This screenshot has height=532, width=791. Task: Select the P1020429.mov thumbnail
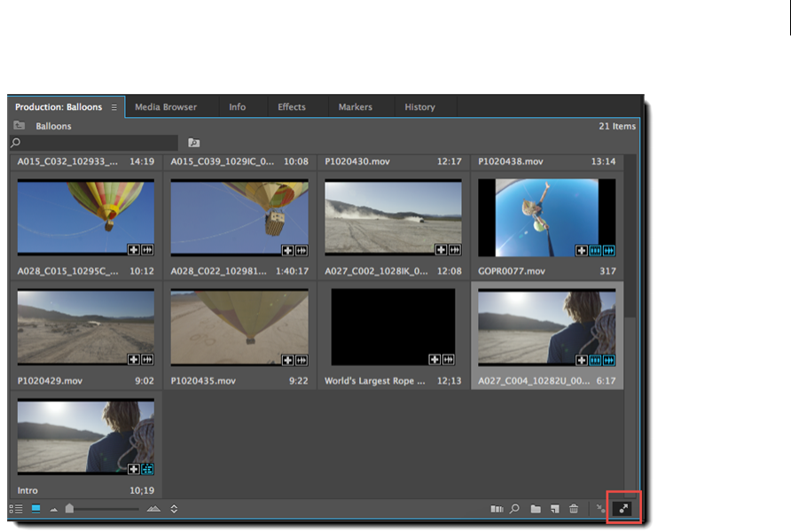[86, 327]
